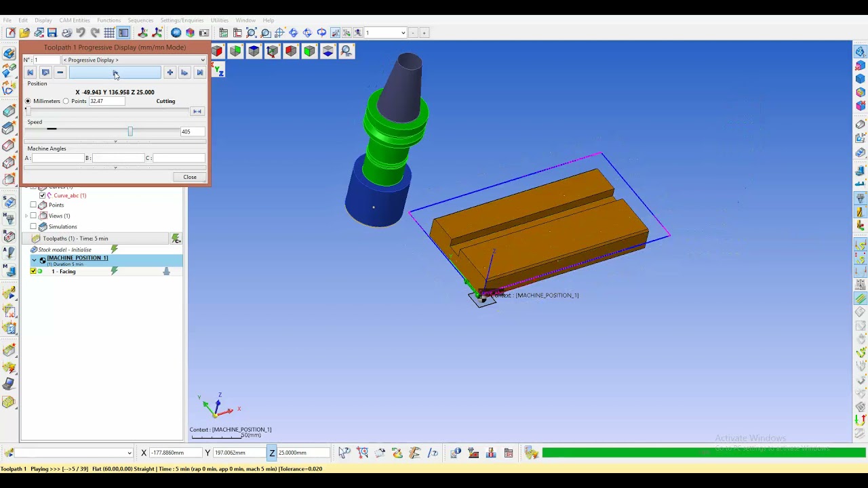This screenshot has width=868, height=488.
Task: Jump to toolpath end button
Action: coord(200,73)
